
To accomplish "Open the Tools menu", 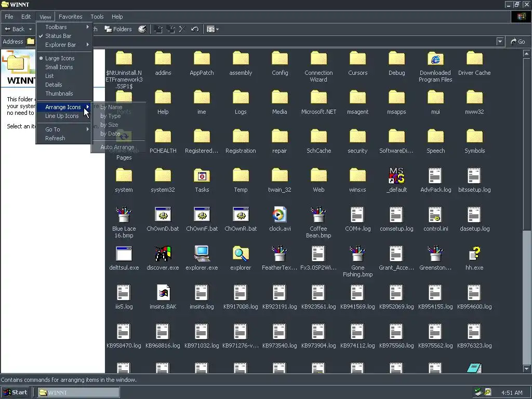I will tap(97, 17).
